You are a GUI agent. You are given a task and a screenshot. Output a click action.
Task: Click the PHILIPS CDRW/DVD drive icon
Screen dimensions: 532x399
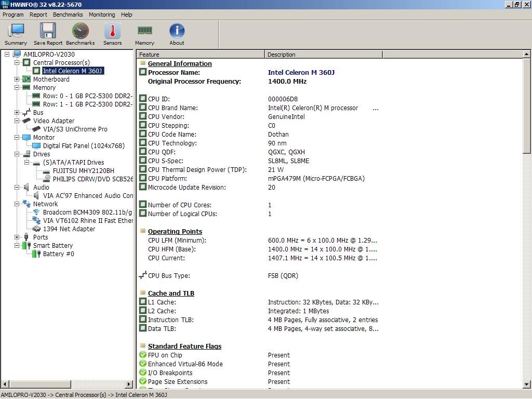click(x=46, y=179)
